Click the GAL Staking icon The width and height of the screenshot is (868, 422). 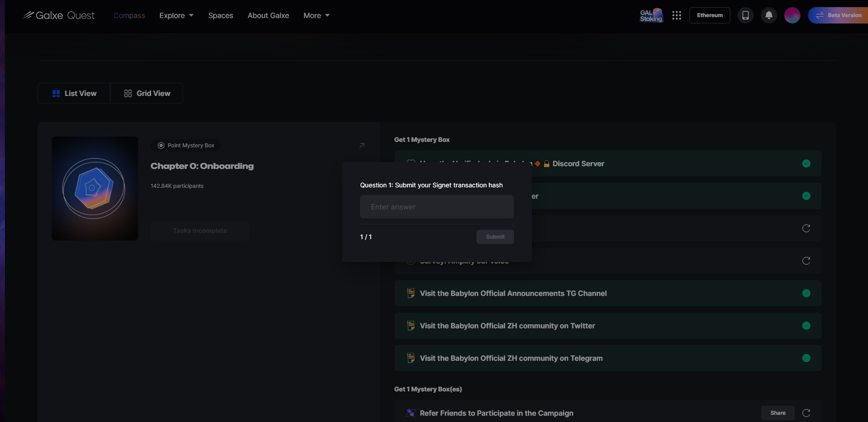[x=651, y=15]
